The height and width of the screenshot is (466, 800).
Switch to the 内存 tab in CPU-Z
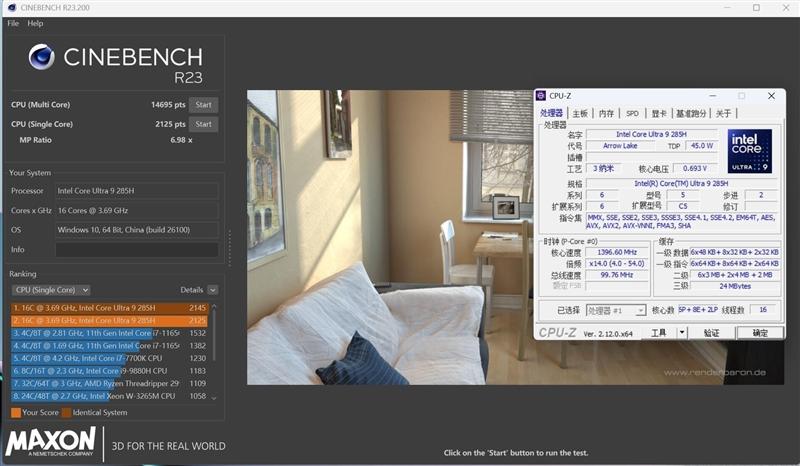(x=606, y=114)
